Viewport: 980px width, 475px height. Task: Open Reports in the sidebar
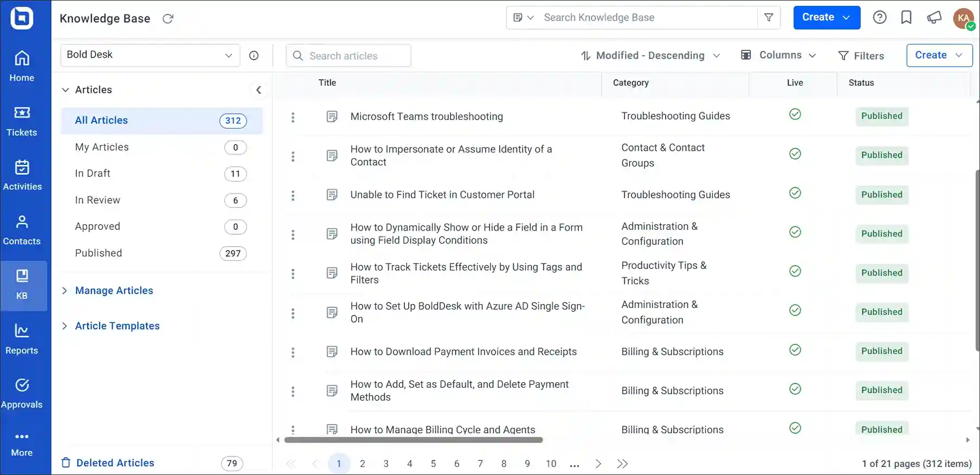click(22, 339)
